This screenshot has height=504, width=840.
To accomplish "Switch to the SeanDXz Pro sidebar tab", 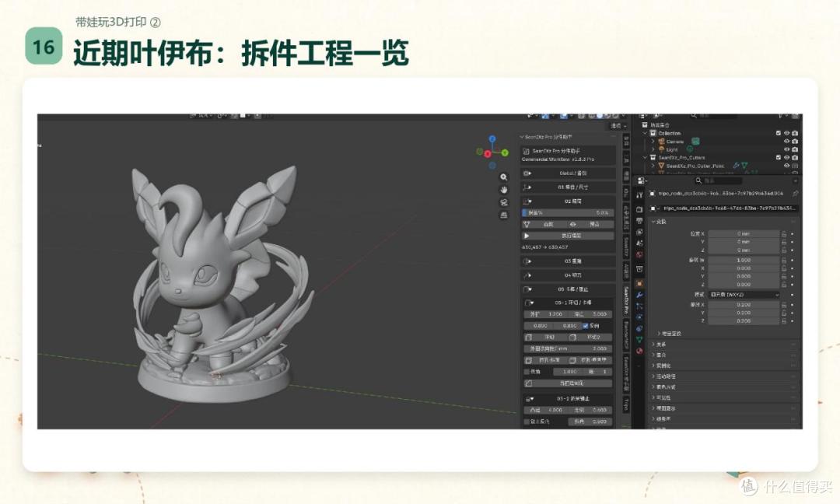I will (625, 300).
